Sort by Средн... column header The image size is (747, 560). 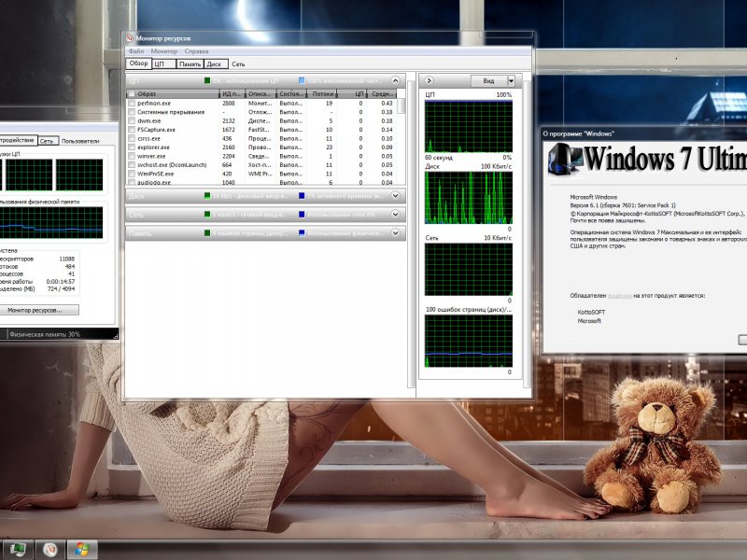pos(382,94)
